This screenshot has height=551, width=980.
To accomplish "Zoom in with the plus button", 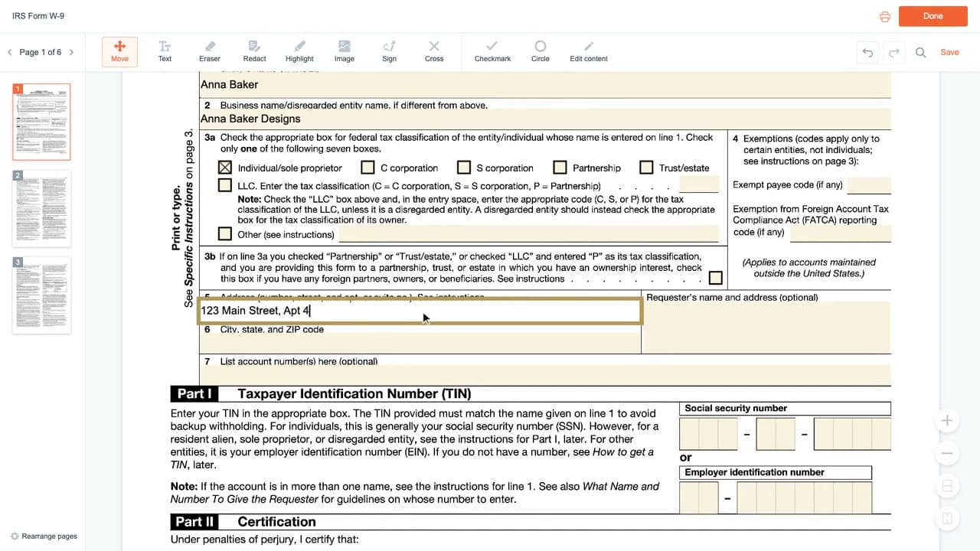I will click(947, 420).
